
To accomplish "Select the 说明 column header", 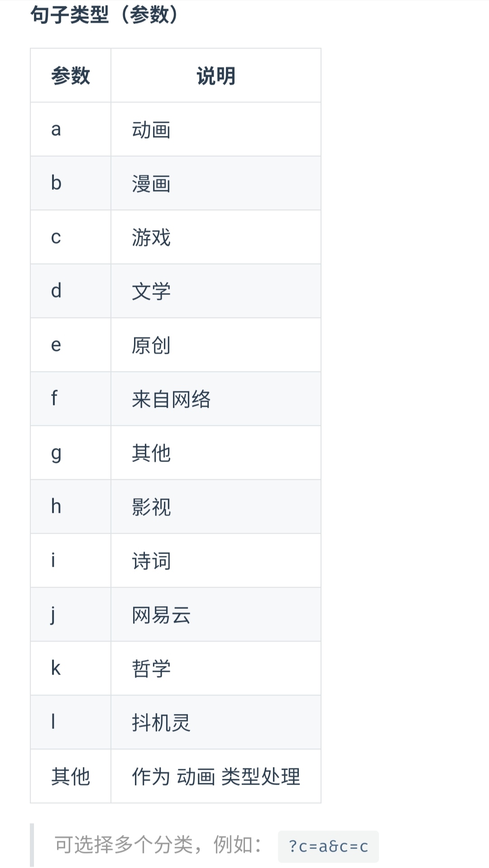I will point(216,75).
